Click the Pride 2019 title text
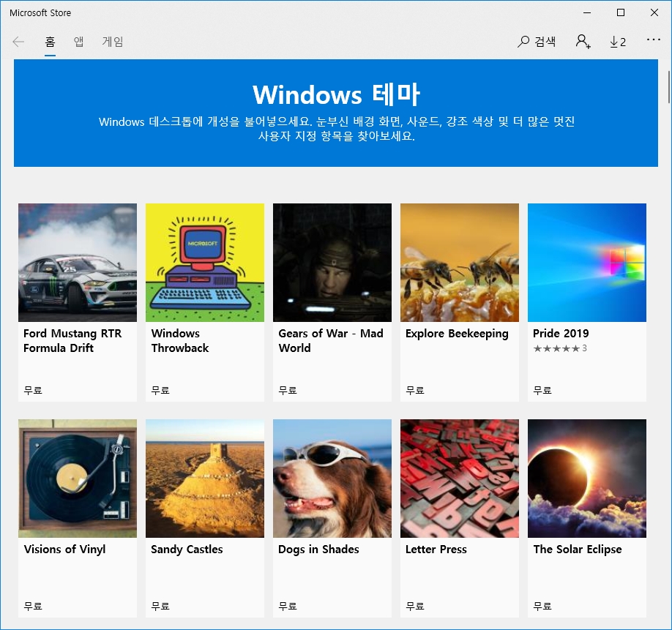672x630 pixels. 561,333
